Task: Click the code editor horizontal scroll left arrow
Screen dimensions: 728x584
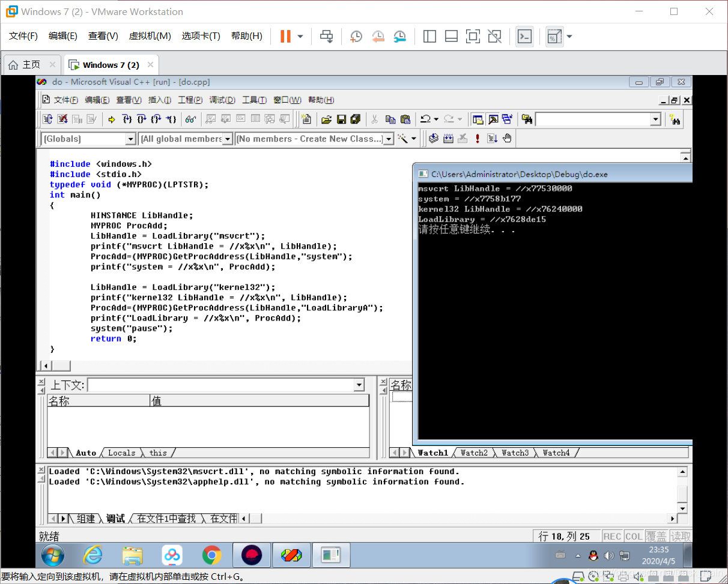Action: 45,366
